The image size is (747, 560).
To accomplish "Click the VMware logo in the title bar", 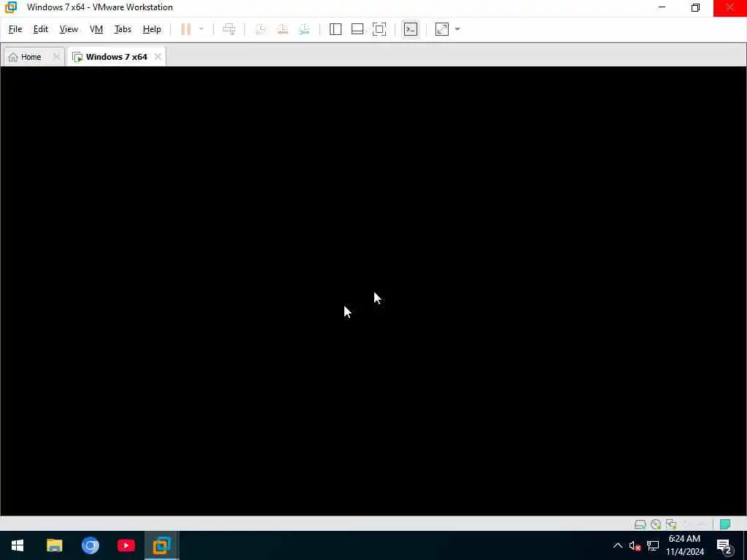I will 10,7.
